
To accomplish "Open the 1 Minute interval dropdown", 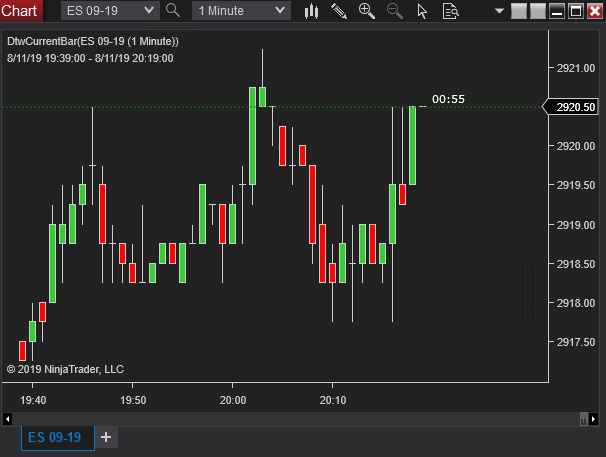I will tap(241, 11).
